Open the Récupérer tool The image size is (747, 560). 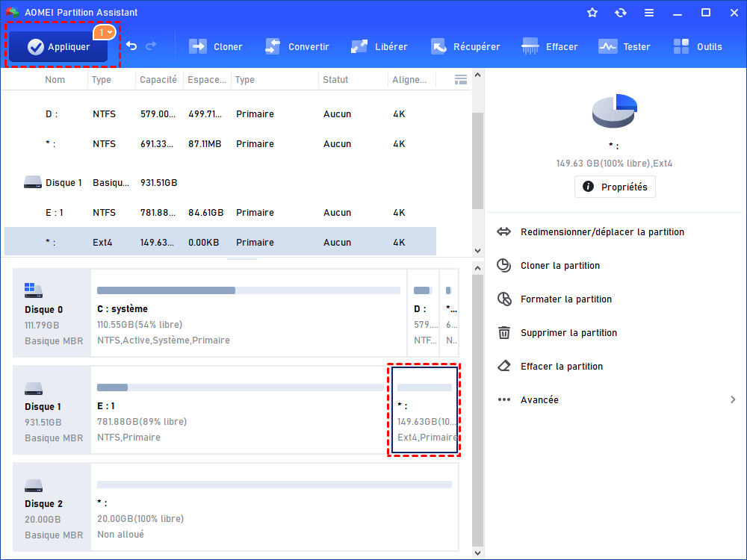pyautogui.click(x=465, y=46)
